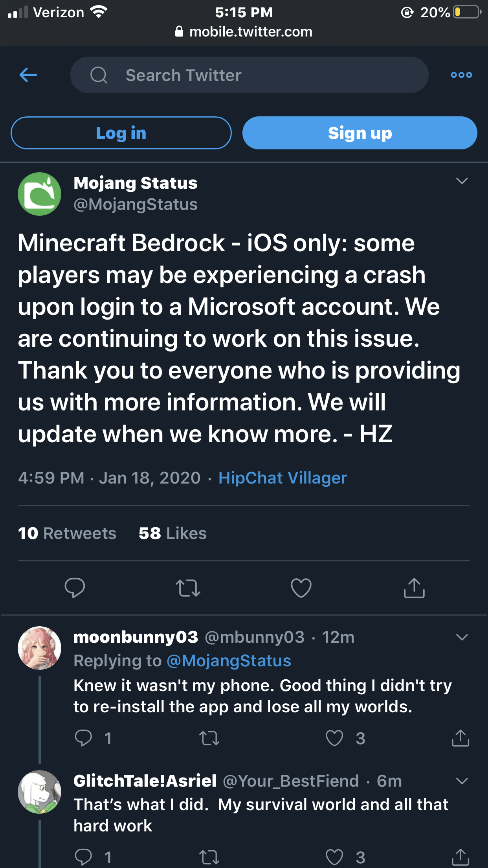Like GlitchTale!Asriel's reply
Image resolution: width=488 pixels, height=868 pixels.
[334, 857]
